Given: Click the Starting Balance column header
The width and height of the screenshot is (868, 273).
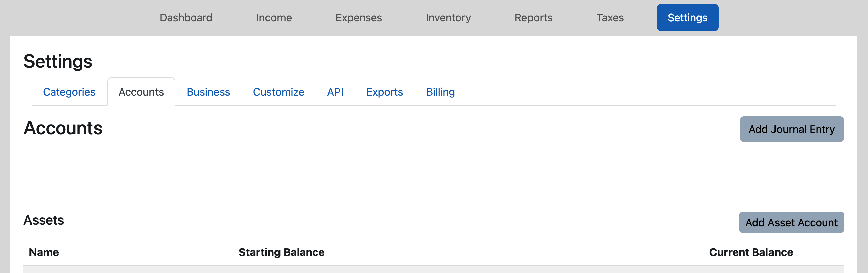Looking at the screenshot, I should click(x=281, y=252).
